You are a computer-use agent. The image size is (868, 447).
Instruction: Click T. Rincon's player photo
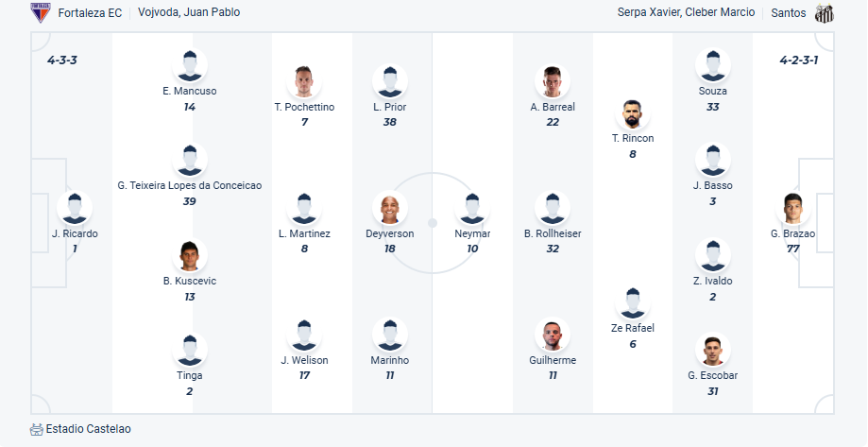click(633, 114)
